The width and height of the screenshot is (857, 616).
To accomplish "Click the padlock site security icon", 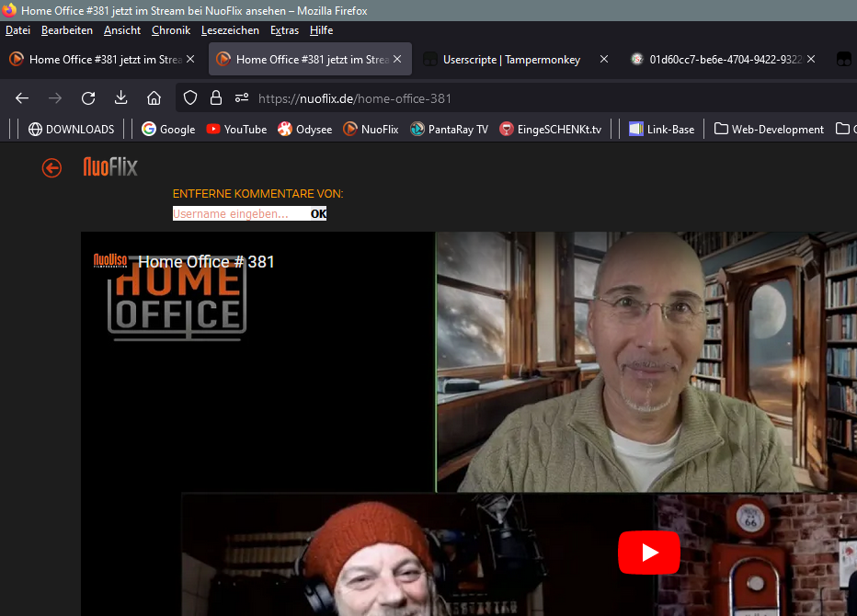I will [x=216, y=98].
